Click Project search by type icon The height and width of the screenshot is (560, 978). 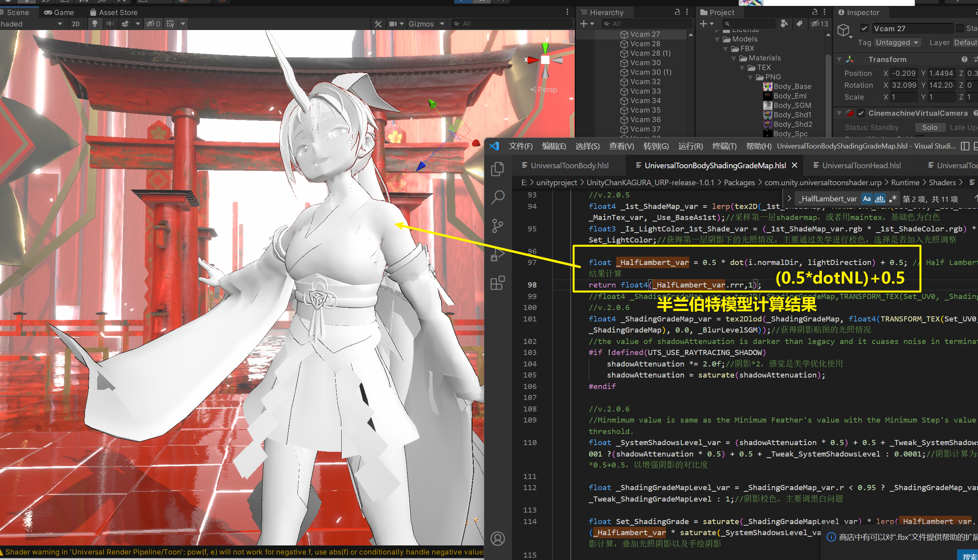[784, 24]
